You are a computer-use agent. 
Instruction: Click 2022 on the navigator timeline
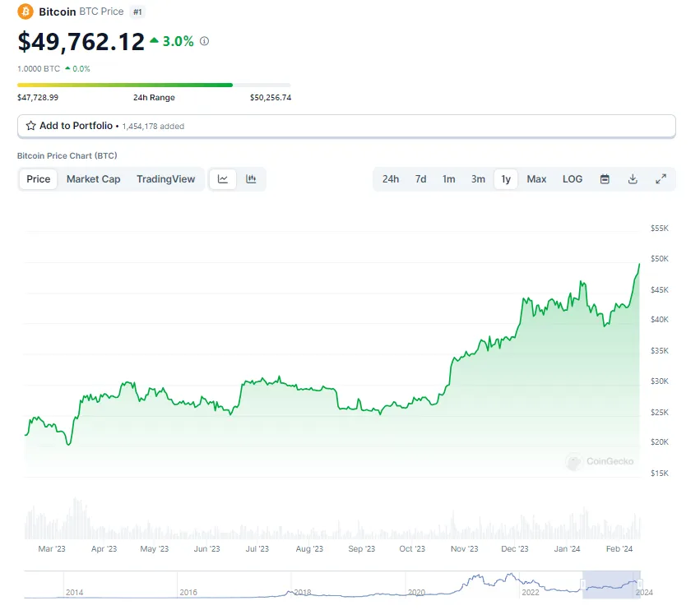click(x=531, y=592)
